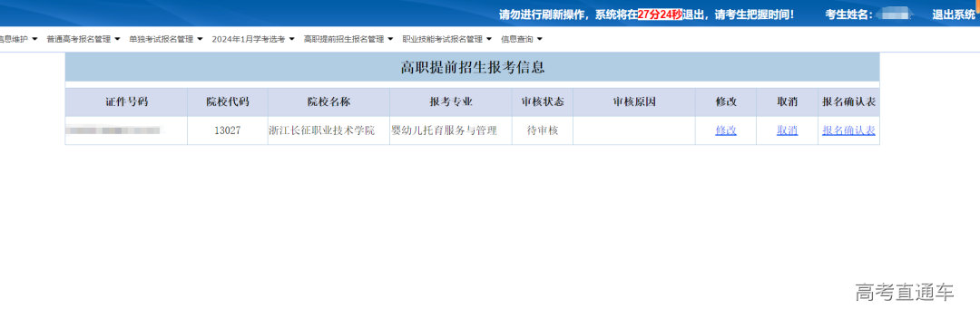Click the school name 浙江长征职业技术学院
This screenshot has width=980, height=328.
coord(321,131)
